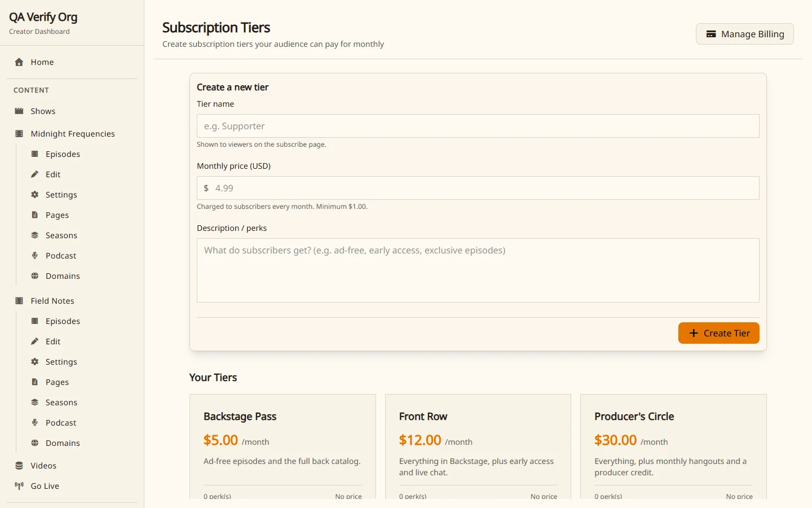Select the Backstage Pass tier card title
The image size is (812, 508).
coord(240,417)
